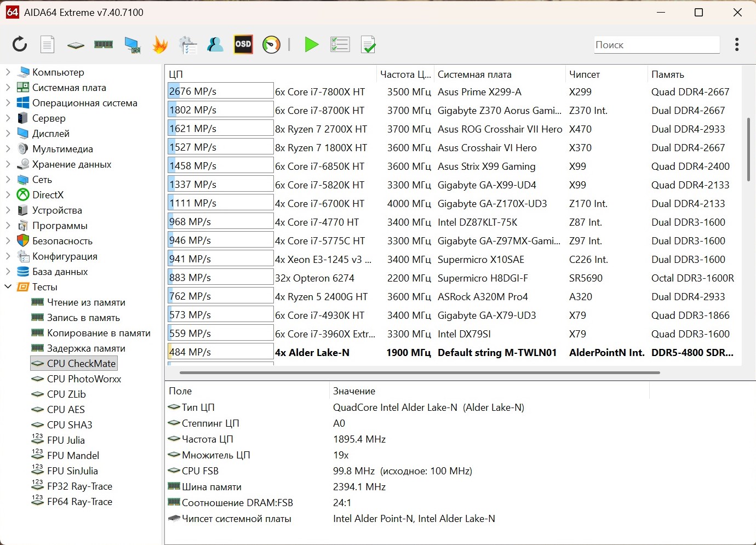Click the green Start benchmark arrow
This screenshot has width=756, height=545.
(x=311, y=44)
